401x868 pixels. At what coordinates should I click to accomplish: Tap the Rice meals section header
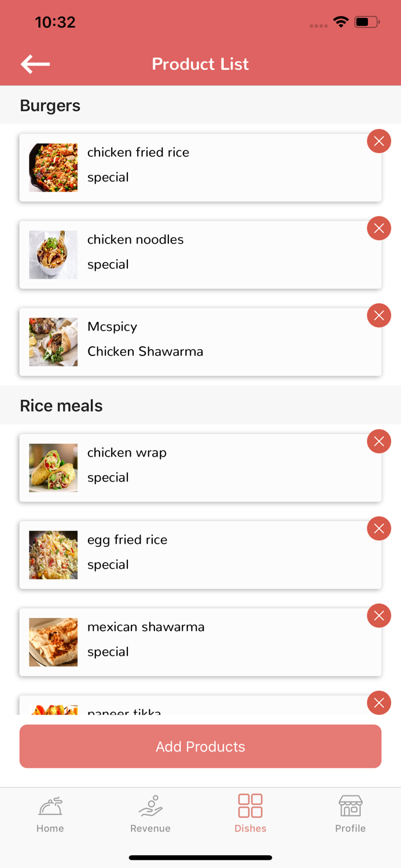pos(61,406)
